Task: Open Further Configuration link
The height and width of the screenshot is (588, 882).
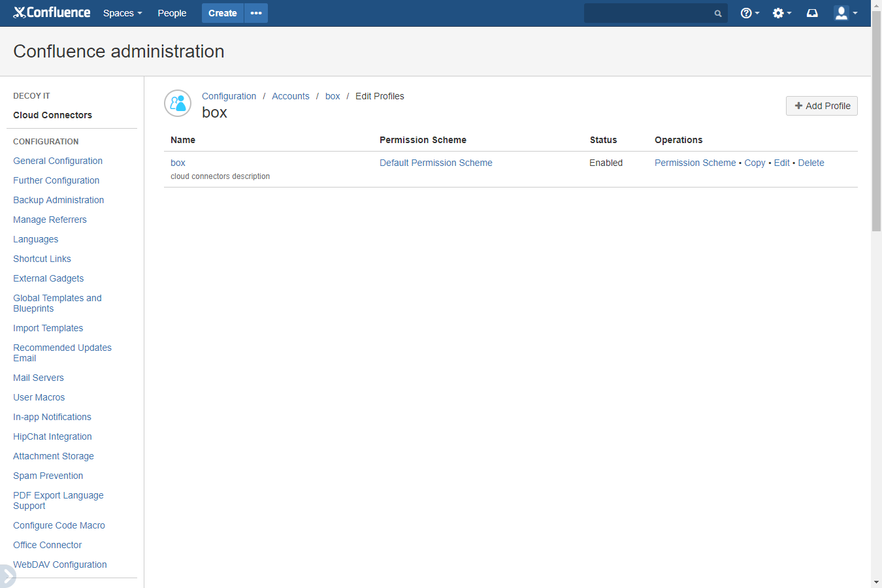Action: click(x=56, y=180)
